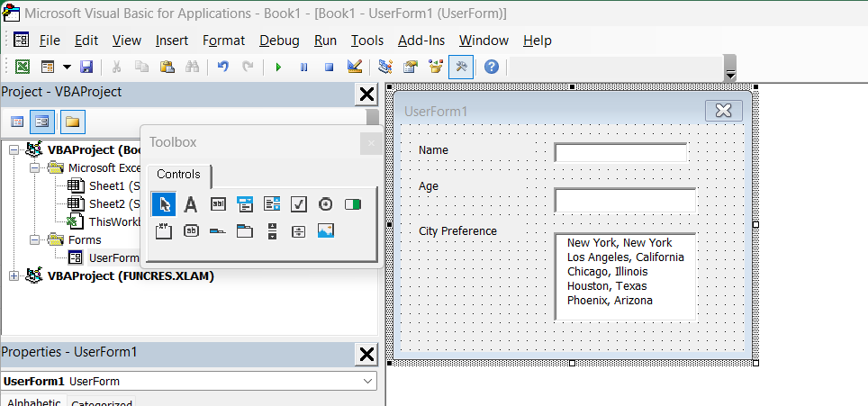Image resolution: width=868 pixels, height=406 pixels.
Task: Expand the VBAProject (FUNCRES.XLAM) node
Action: click(x=14, y=276)
